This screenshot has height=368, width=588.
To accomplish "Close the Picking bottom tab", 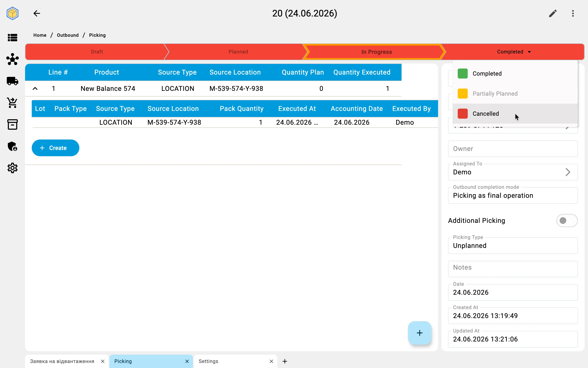I will point(187,361).
